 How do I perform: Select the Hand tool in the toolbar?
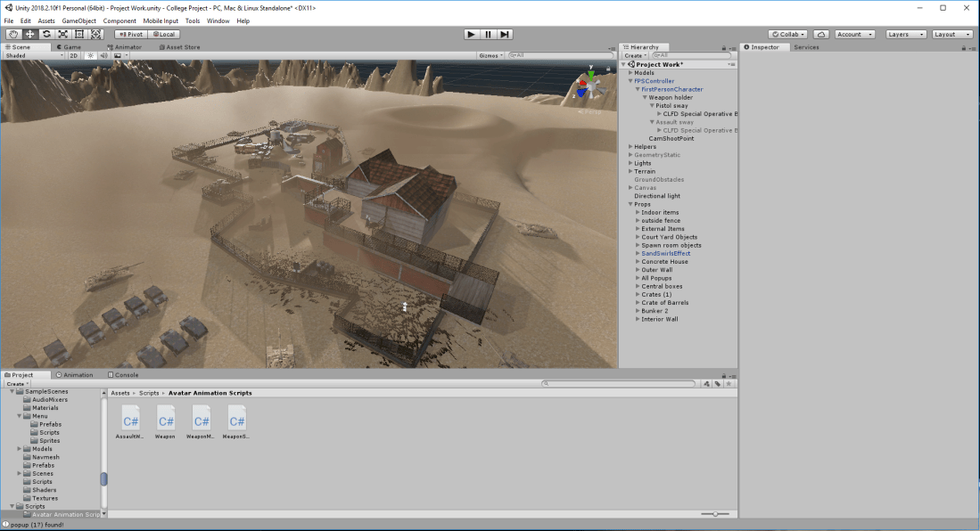13,35
